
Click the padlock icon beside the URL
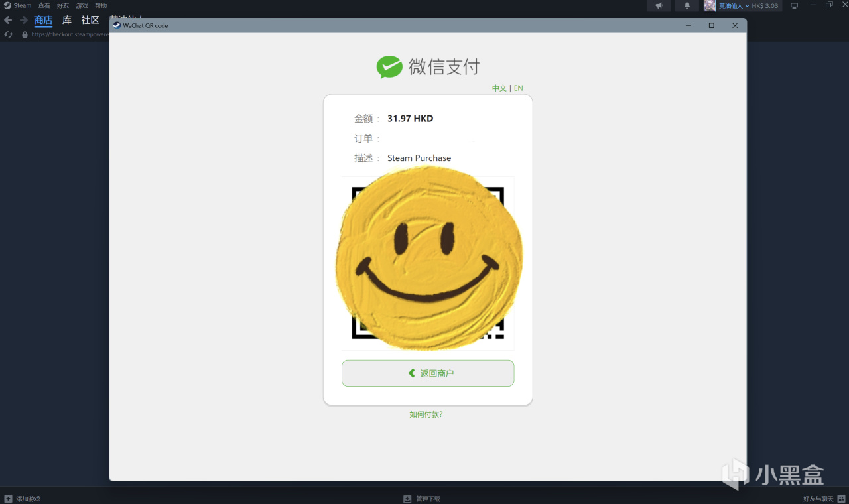tap(25, 34)
